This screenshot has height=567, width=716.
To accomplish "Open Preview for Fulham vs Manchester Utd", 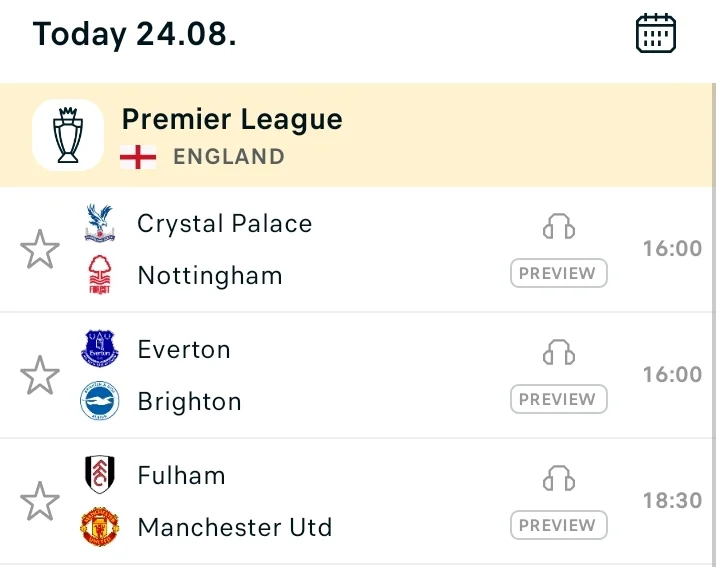I will (x=558, y=525).
